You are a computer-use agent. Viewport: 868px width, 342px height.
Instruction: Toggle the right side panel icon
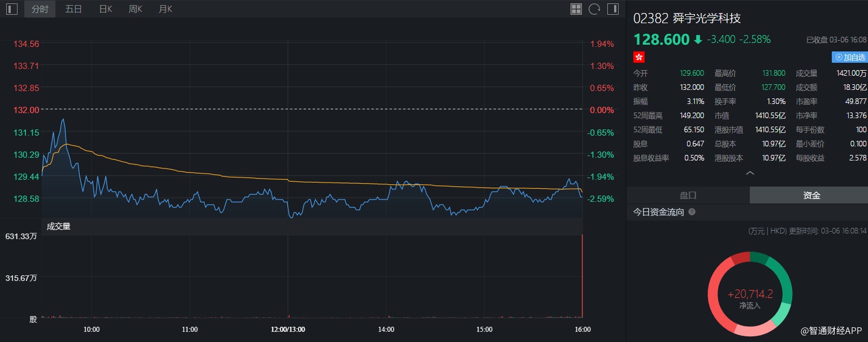click(x=612, y=9)
